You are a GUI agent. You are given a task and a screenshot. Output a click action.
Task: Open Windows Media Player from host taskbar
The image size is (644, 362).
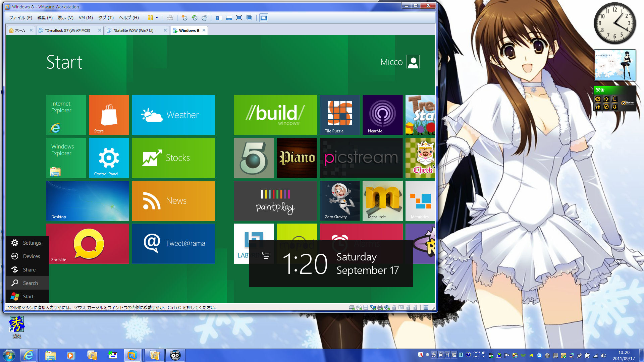71,355
